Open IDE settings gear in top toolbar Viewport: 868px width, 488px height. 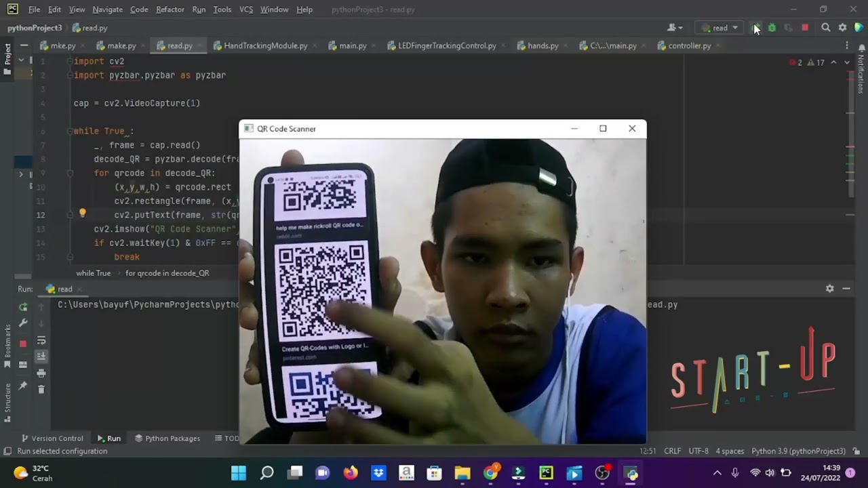pos(842,28)
